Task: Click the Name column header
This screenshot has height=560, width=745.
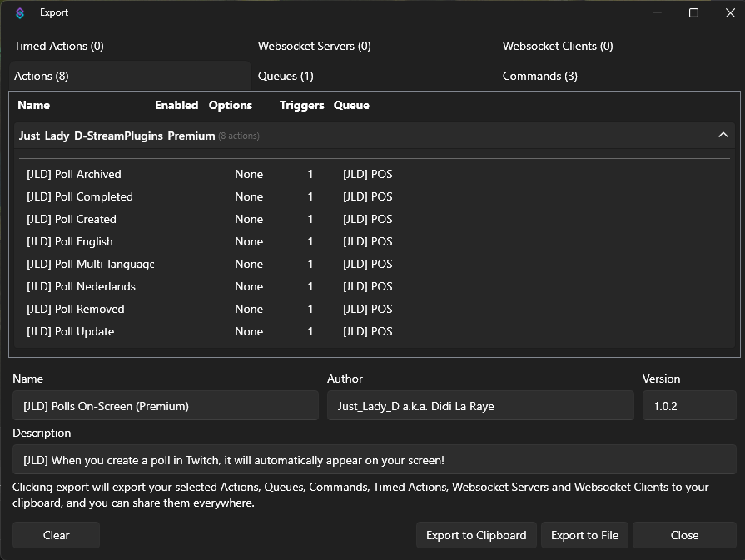Action: point(34,105)
